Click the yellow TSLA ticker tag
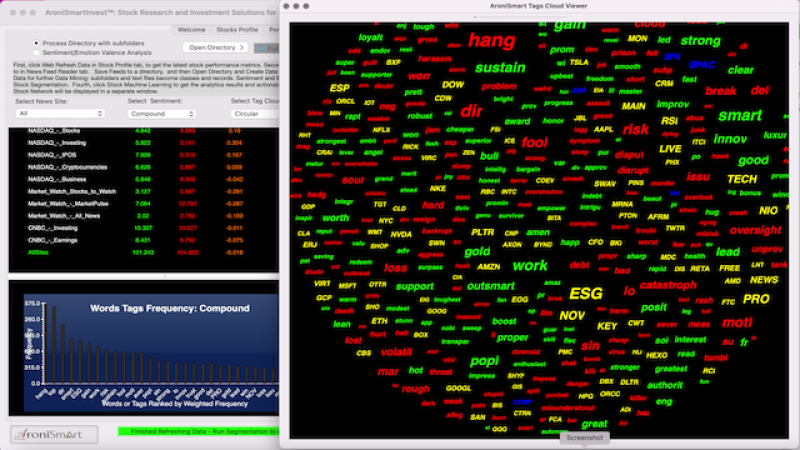800x450 pixels. (579, 62)
